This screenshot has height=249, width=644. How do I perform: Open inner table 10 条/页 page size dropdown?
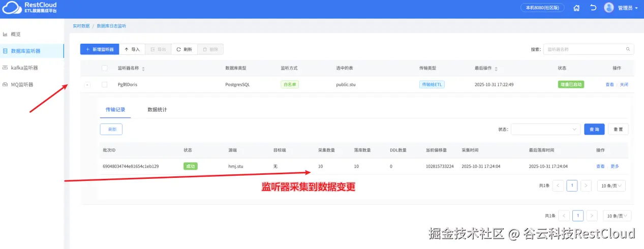611,185
